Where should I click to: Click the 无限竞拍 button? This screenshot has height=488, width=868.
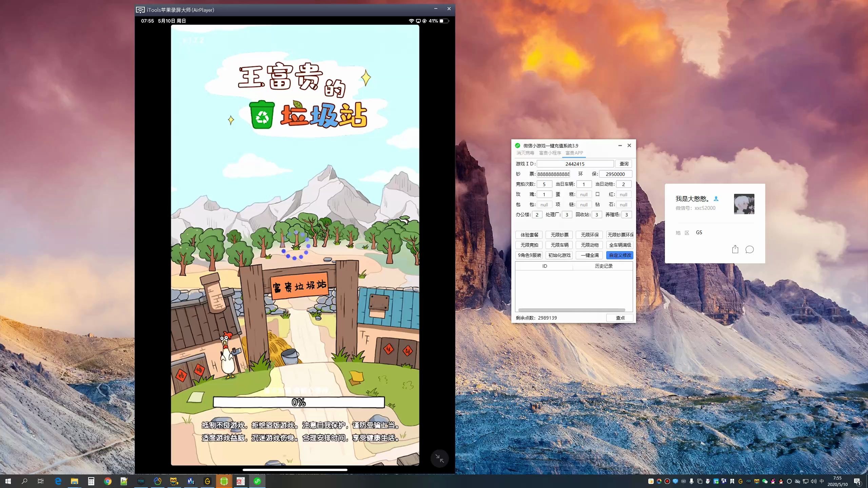(x=529, y=245)
